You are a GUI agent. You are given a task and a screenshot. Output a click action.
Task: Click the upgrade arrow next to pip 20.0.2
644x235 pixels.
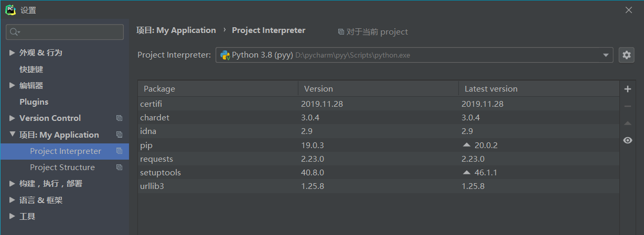point(466,145)
